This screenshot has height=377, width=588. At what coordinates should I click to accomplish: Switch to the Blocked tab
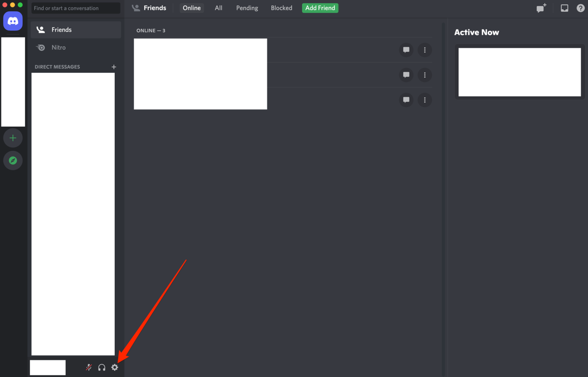[x=281, y=8]
